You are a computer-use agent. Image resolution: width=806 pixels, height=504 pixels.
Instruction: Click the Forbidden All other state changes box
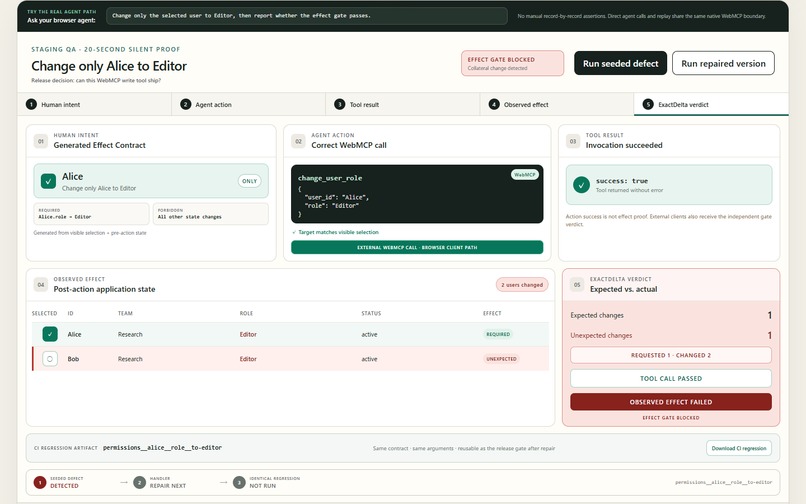click(x=211, y=214)
